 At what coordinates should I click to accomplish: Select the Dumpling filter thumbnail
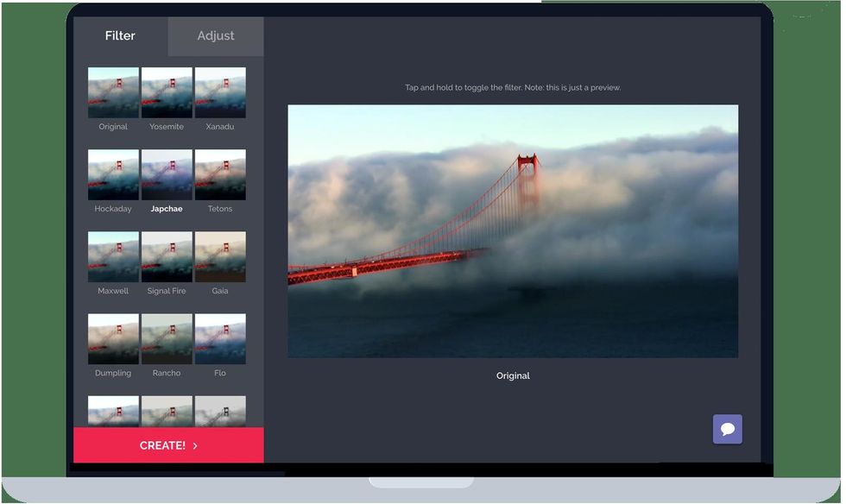[113, 339]
